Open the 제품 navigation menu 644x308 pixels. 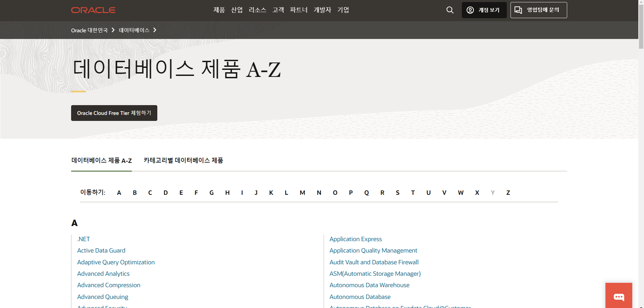click(219, 10)
